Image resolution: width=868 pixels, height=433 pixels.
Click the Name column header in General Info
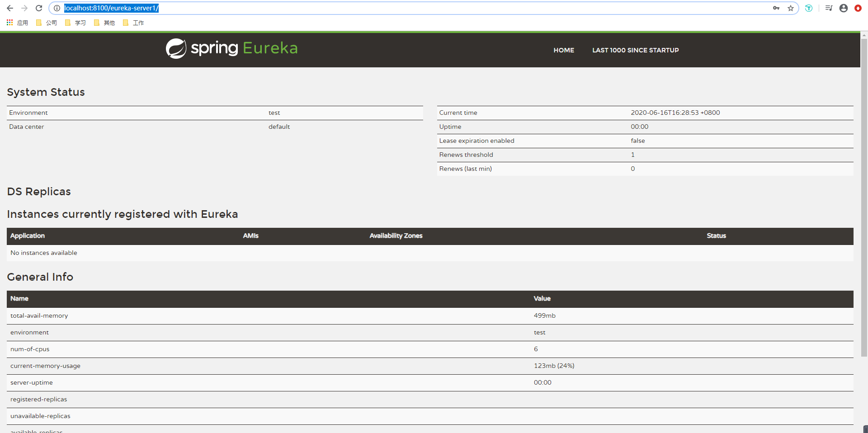tap(19, 298)
